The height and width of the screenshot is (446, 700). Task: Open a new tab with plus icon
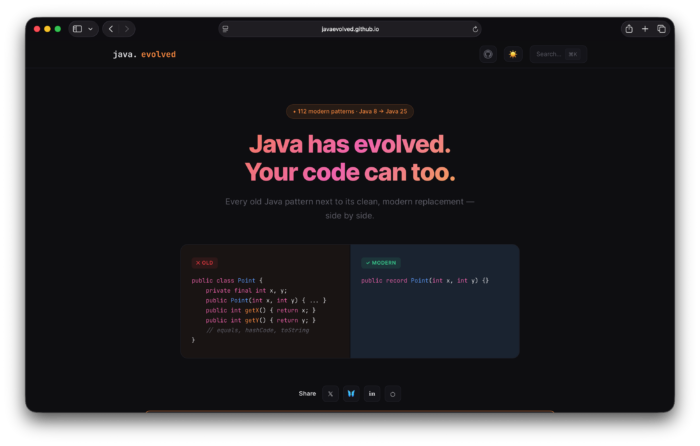(645, 29)
